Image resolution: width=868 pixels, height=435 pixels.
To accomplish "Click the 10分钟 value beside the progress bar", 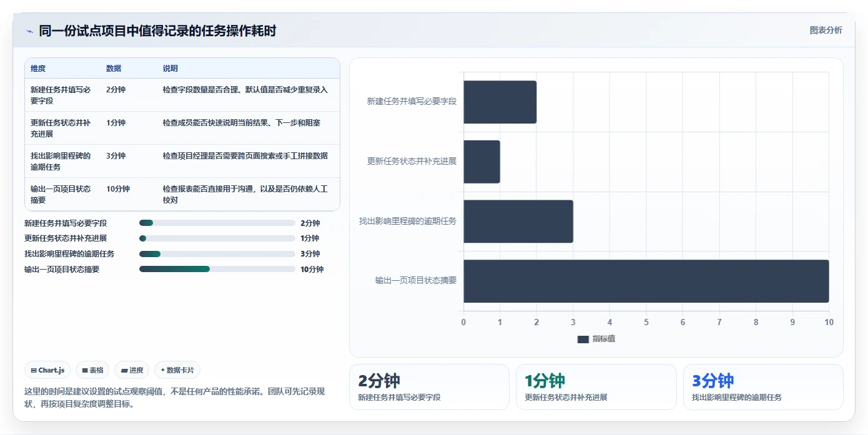I will pos(312,270).
